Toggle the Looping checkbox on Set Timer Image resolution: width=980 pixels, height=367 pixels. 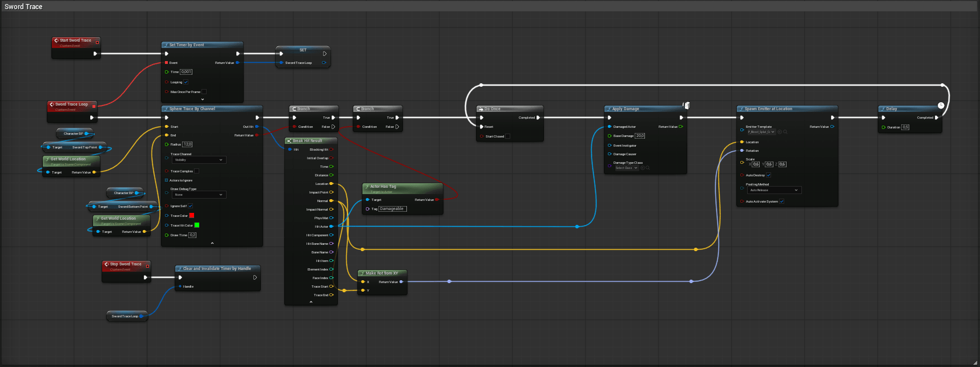[x=186, y=82]
